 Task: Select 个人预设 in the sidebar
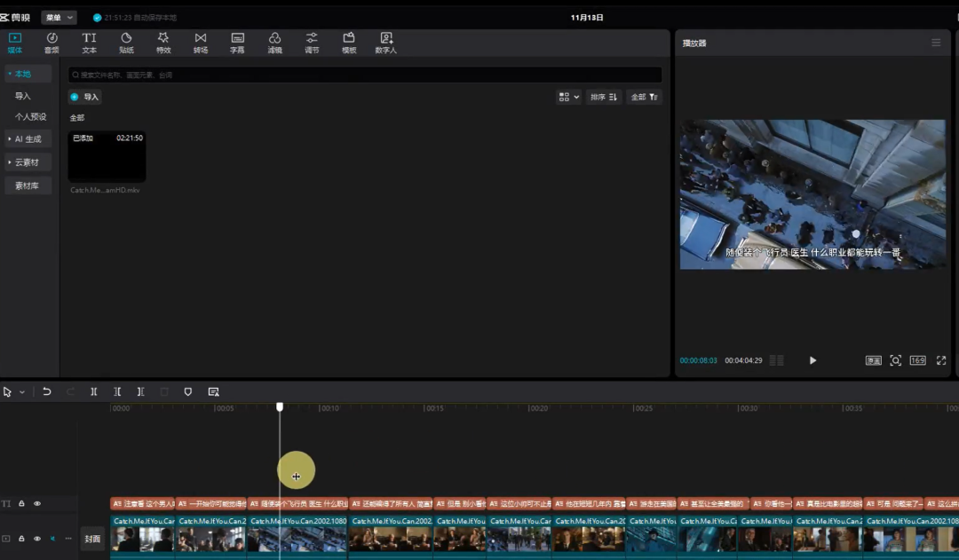coord(30,117)
